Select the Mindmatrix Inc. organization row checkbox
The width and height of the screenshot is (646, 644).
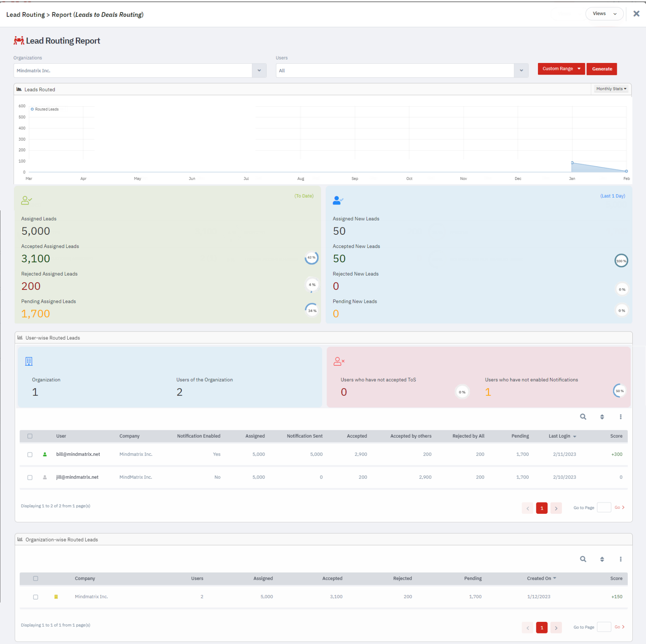pos(36,597)
